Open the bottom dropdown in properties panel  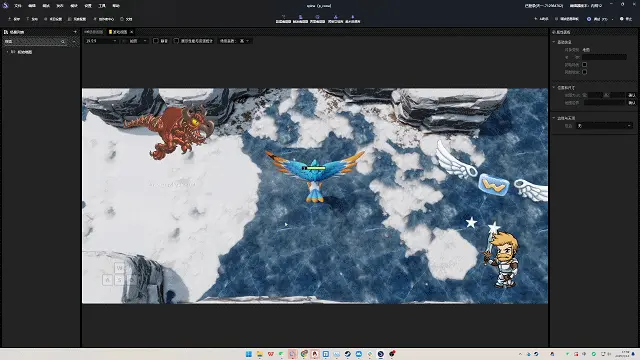[x=604, y=126]
